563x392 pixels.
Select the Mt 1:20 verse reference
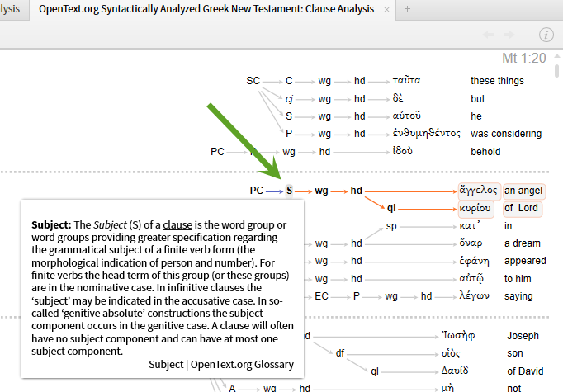524,58
